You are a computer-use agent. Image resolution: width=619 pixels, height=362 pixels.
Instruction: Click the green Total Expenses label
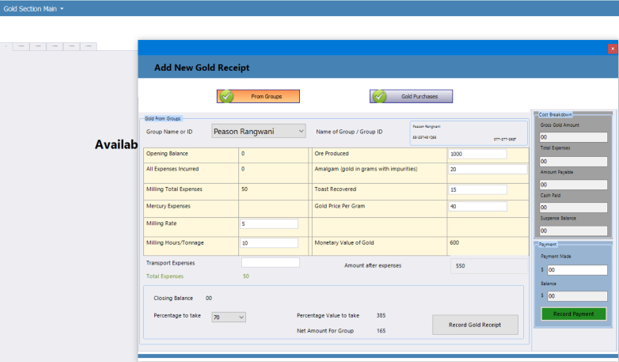point(165,276)
